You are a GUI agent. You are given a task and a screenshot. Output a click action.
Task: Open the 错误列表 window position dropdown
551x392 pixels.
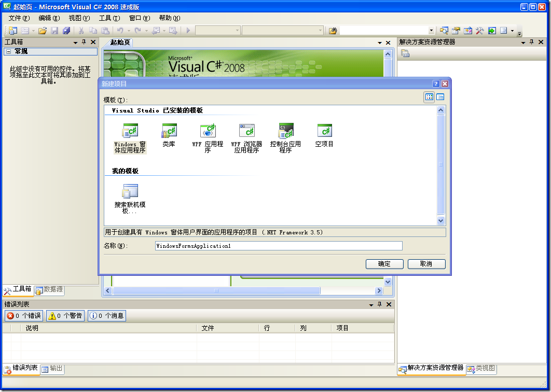pyautogui.click(x=371, y=305)
